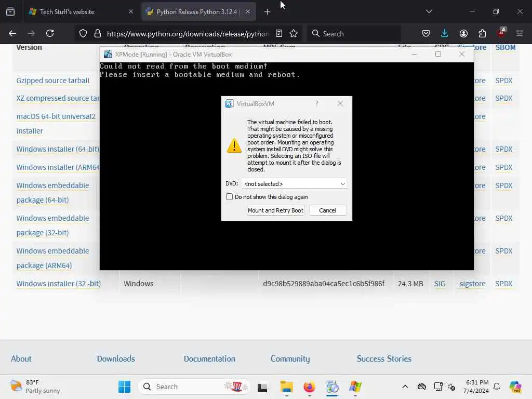Open Copilot preview icon in taskbar
This screenshot has width=532, height=399.
[515, 387]
